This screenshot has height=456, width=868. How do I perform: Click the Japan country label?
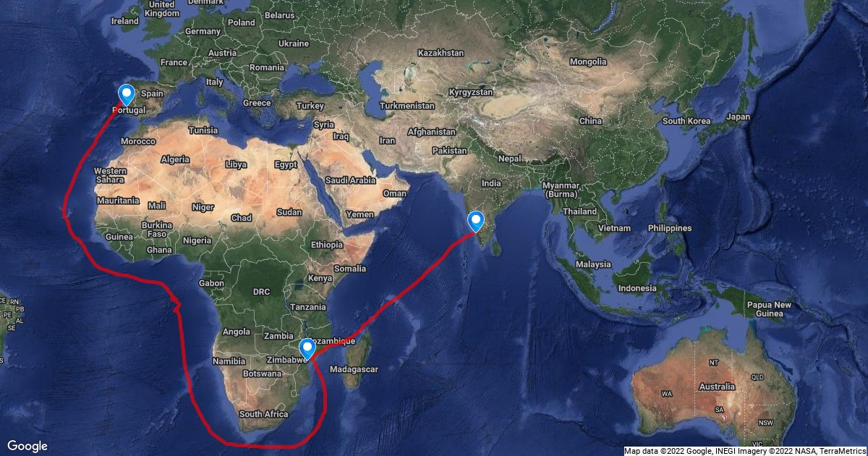click(x=739, y=117)
